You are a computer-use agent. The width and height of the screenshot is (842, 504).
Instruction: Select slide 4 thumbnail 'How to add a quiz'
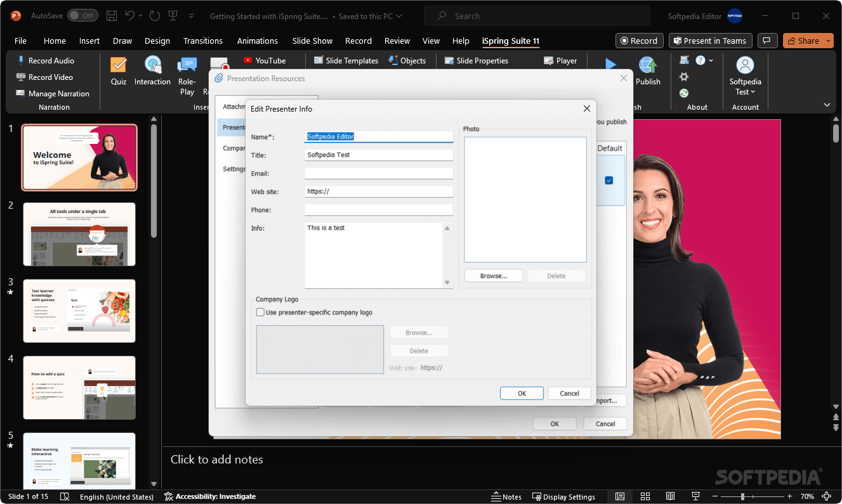click(79, 387)
